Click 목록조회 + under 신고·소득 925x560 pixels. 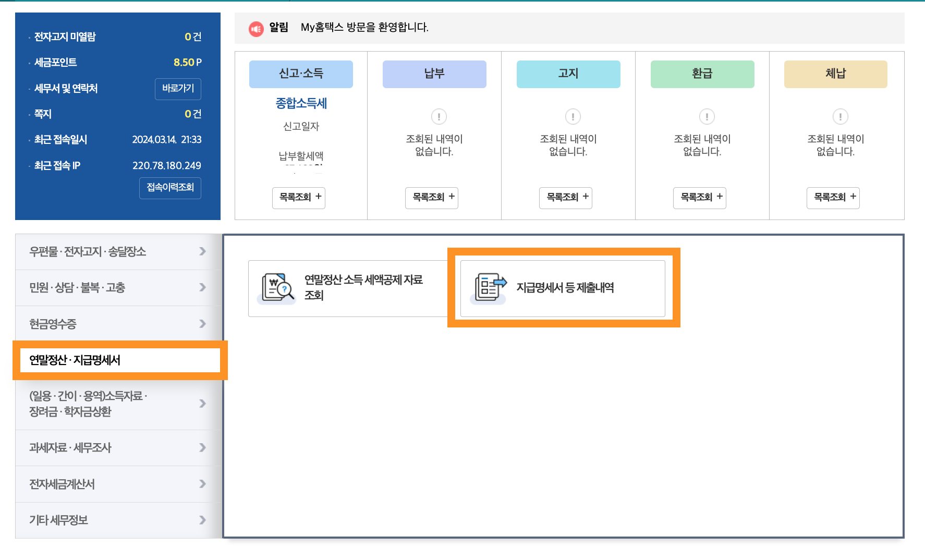coord(299,198)
